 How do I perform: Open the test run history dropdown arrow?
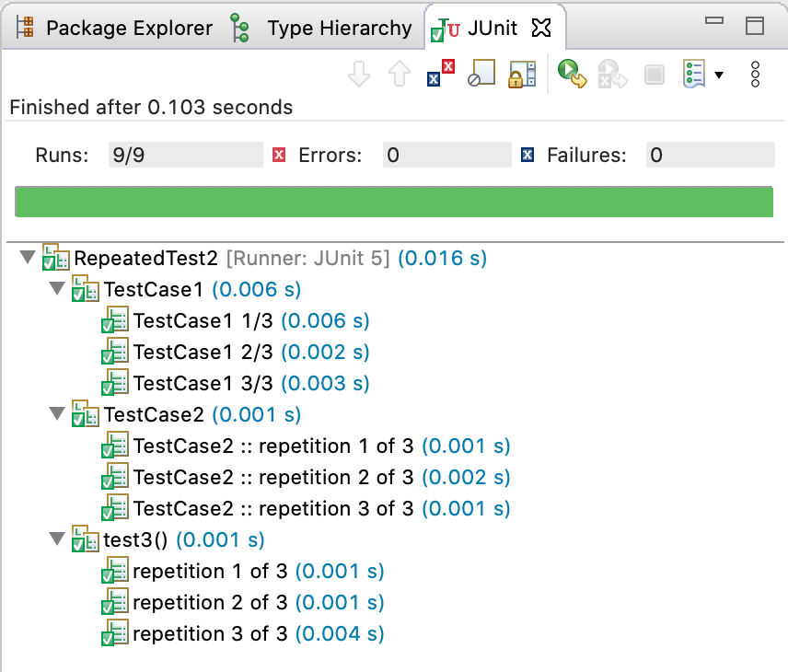(721, 74)
